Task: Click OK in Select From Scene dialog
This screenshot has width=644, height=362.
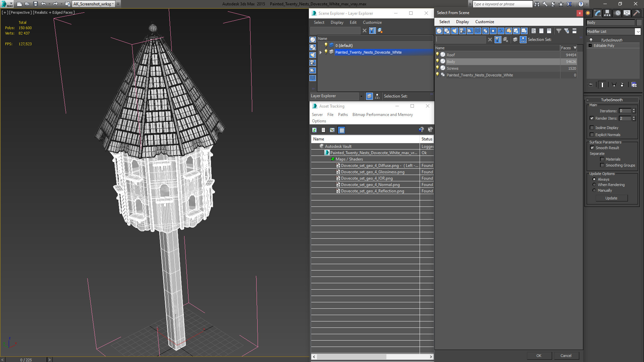Action: click(x=539, y=356)
